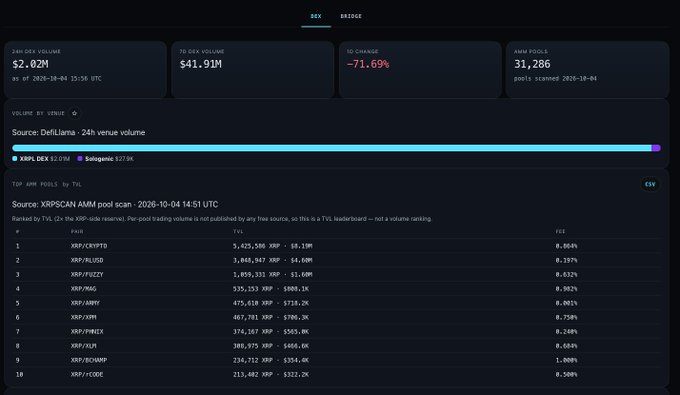Click the FEE column header

click(x=560, y=232)
